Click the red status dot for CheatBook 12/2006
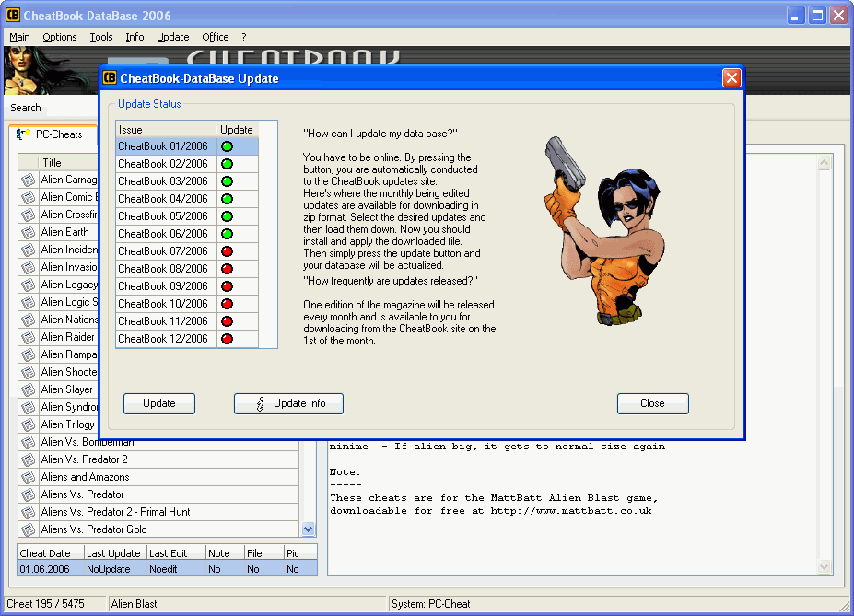854x616 pixels. click(x=227, y=339)
